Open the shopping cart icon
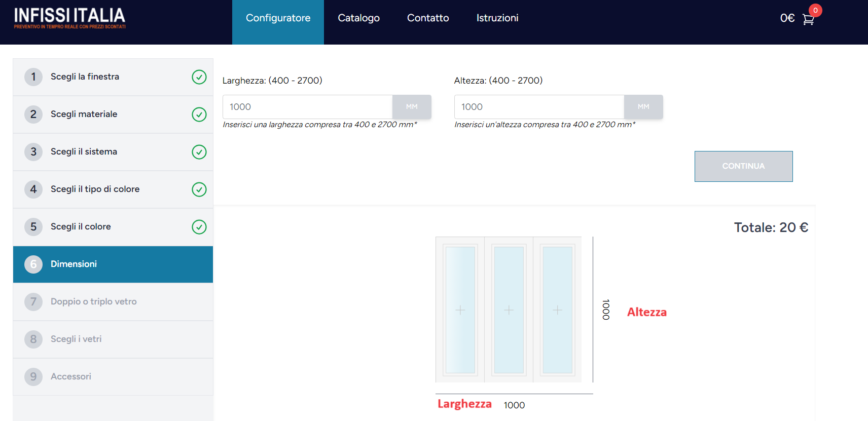 [808, 19]
